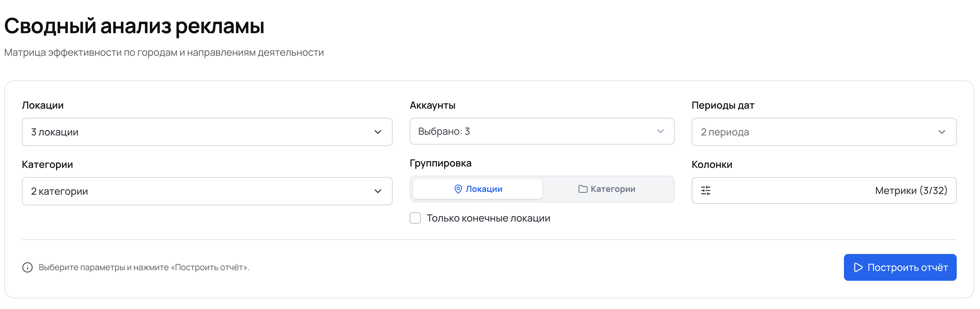
Task: Open the Метрики (3/32) columns selector
Action: [x=823, y=190]
